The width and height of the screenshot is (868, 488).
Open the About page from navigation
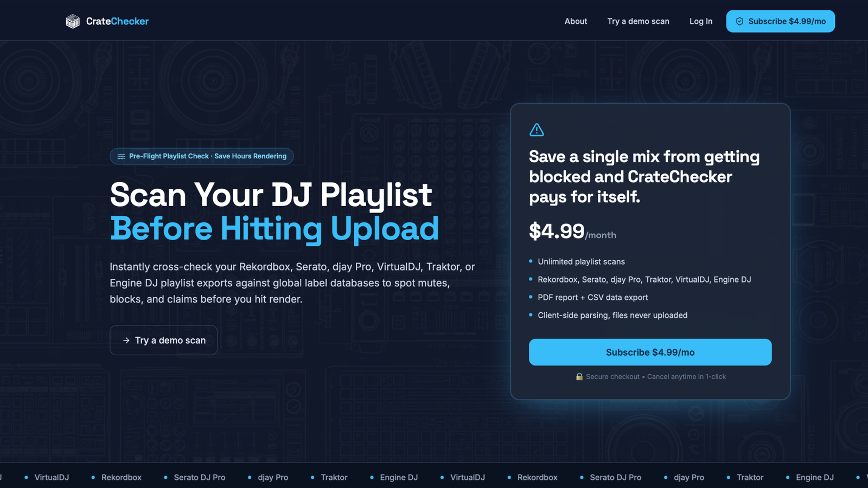pyautogui.click(x=576, y=21)
